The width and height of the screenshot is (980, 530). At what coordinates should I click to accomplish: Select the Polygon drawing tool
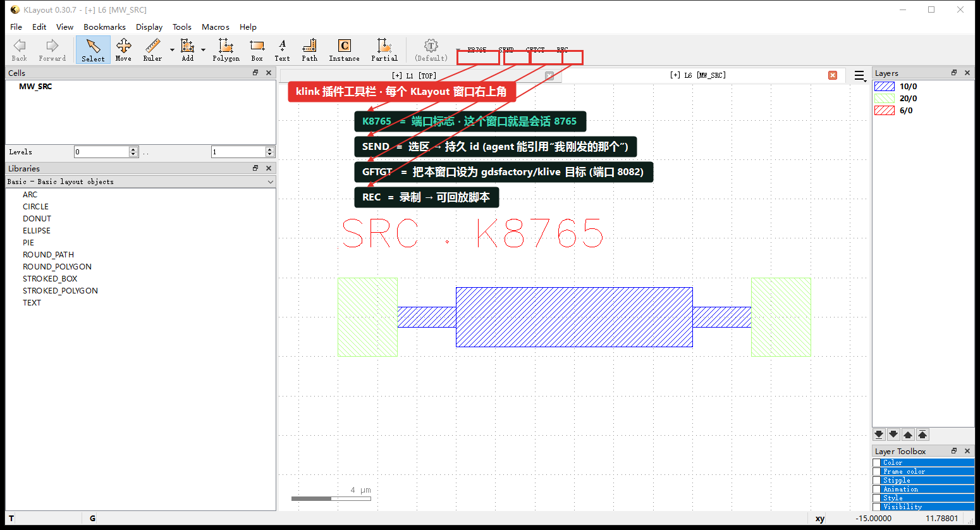pos(226,50)
